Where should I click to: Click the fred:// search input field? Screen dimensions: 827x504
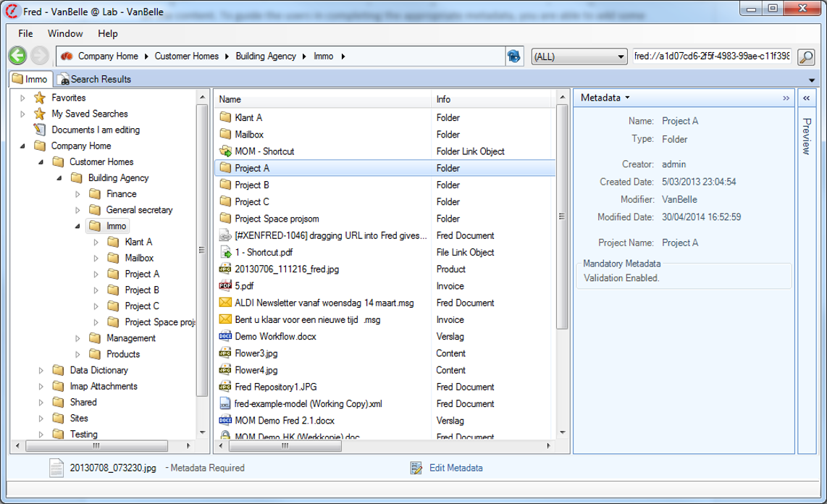click(x=712, y=56)
